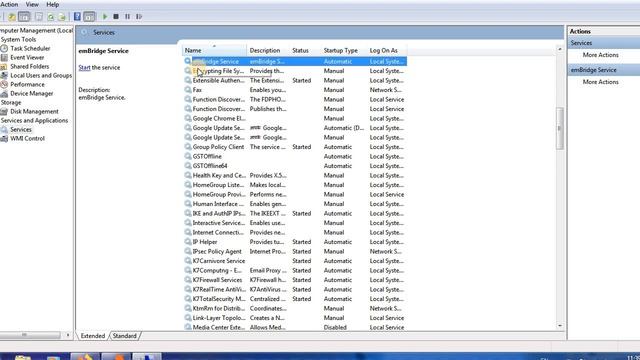Select Performance in the tree
640x360 pixels.
pos(27,84)
